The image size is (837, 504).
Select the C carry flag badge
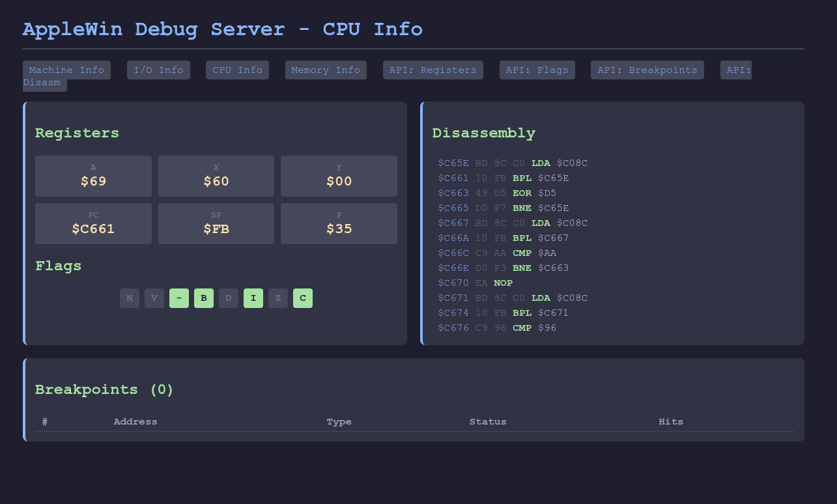click(303, 298)
